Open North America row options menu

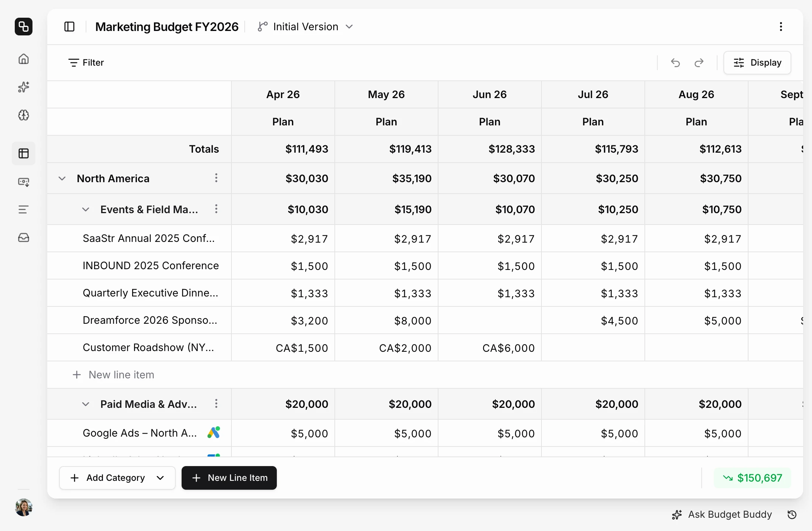(216, 178)
